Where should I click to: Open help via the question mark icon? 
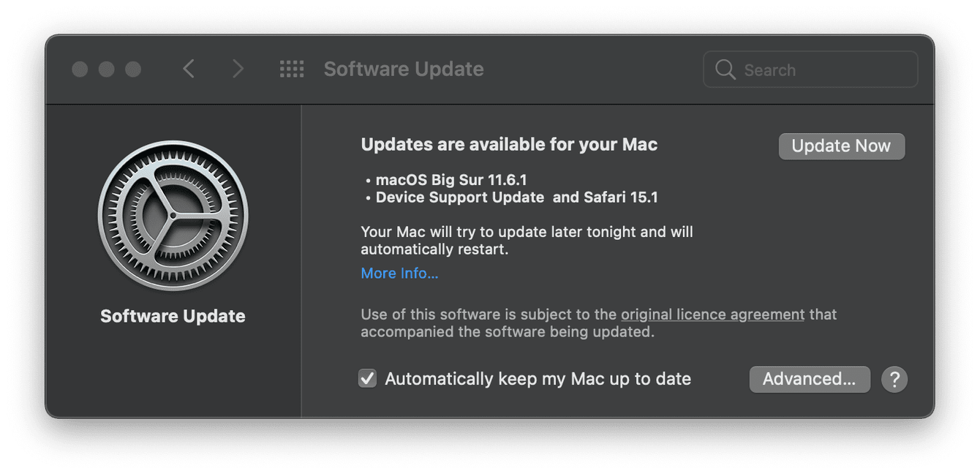pyautogui.click(x=894, y=379)
